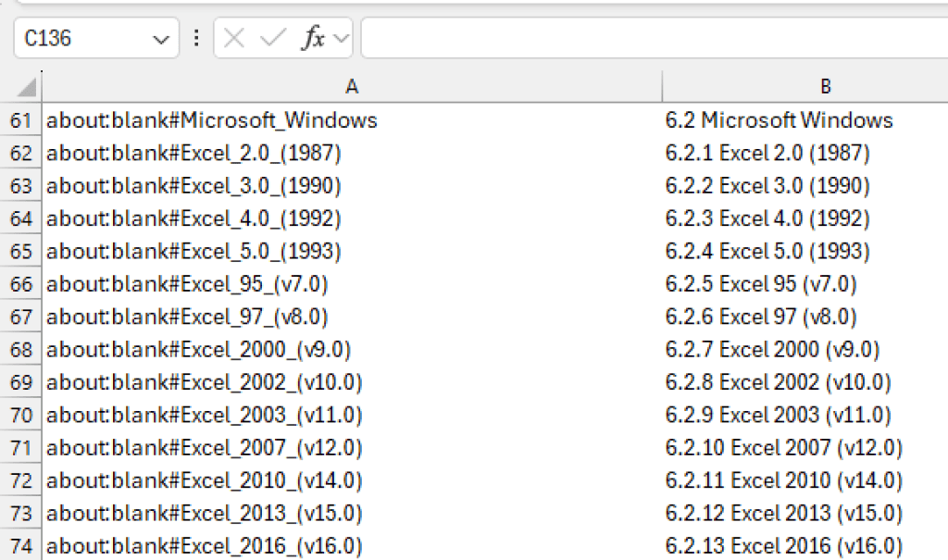Click row 70 header number

pyautogui.click(x=20, y=415)
